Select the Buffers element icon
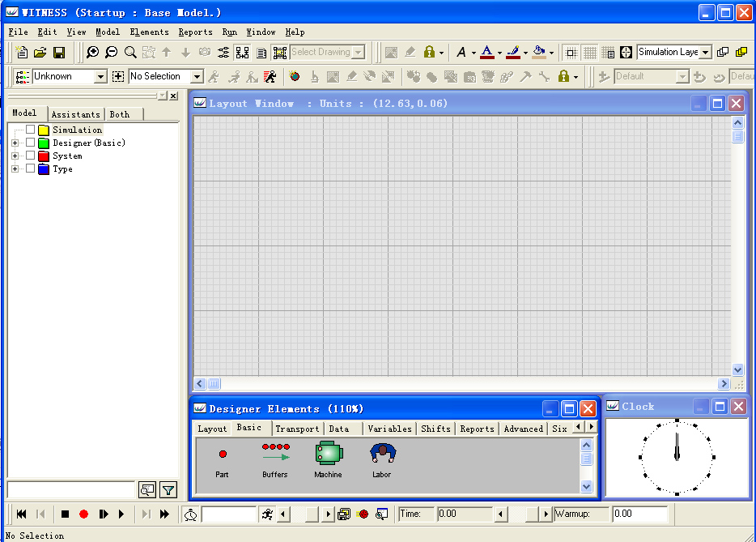 pyautogui.click(x=275, y=453)
